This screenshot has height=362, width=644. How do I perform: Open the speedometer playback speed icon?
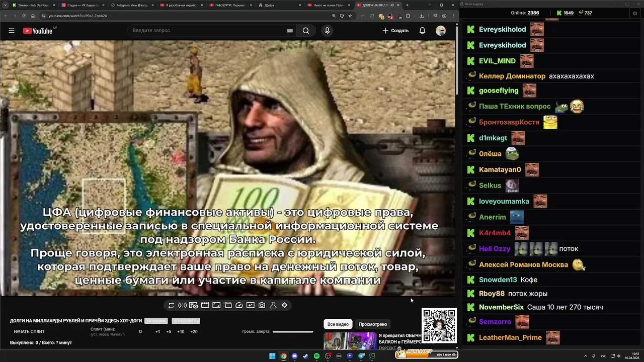coord(239,305)
